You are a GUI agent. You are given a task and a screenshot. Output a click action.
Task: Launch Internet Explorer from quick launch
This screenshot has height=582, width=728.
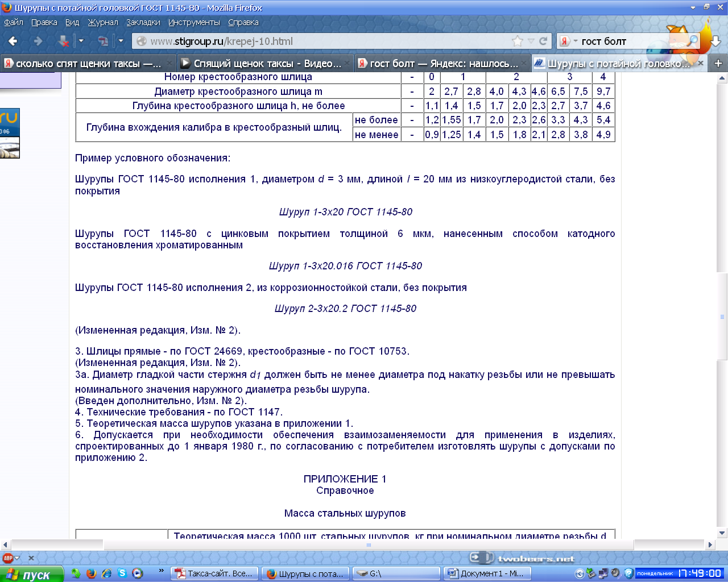click(x=106, y=573)
